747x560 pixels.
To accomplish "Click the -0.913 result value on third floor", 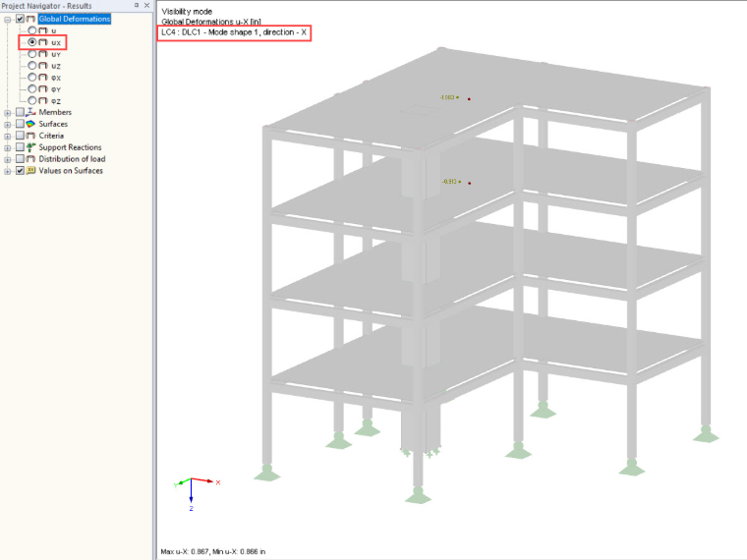I will coord(449,182).
